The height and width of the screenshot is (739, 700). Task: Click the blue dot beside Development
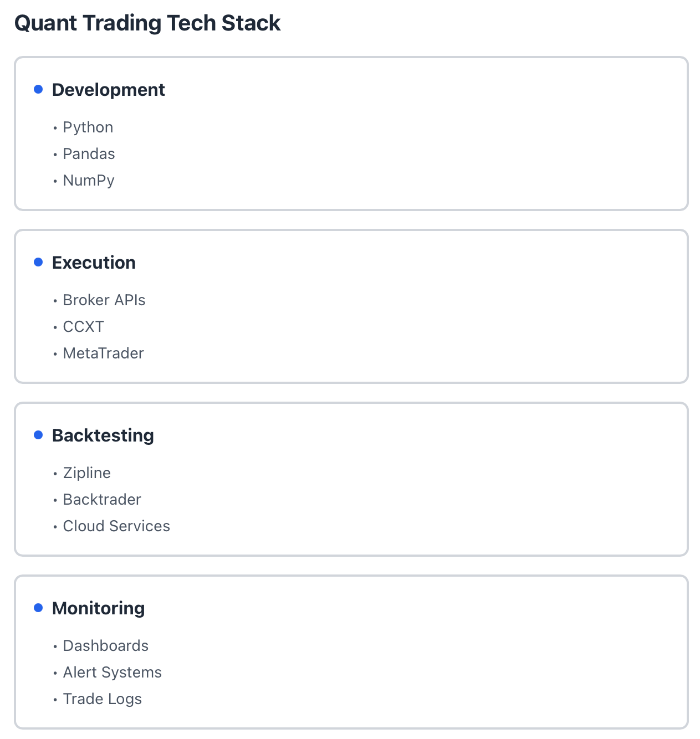point(38,89)
